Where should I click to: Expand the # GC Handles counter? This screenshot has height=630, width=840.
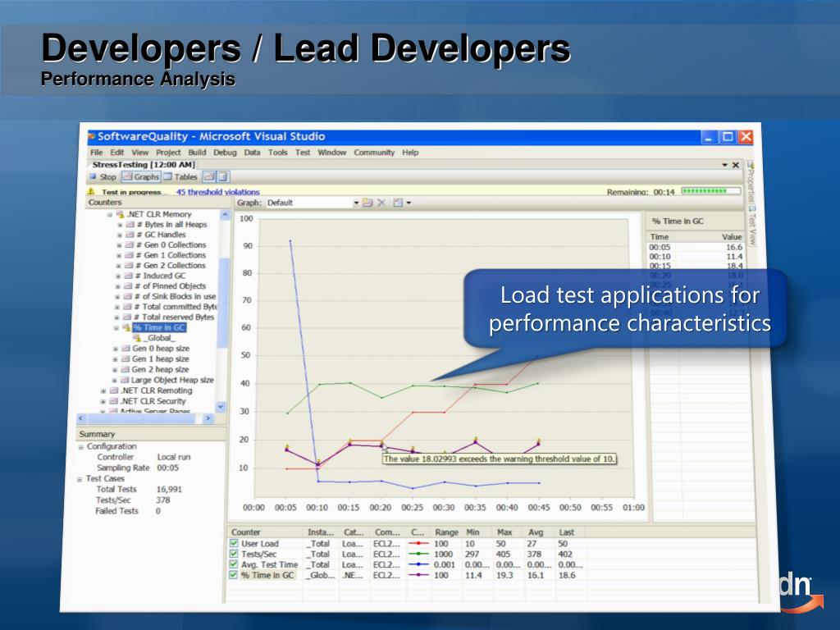click(x=120, y=235)
